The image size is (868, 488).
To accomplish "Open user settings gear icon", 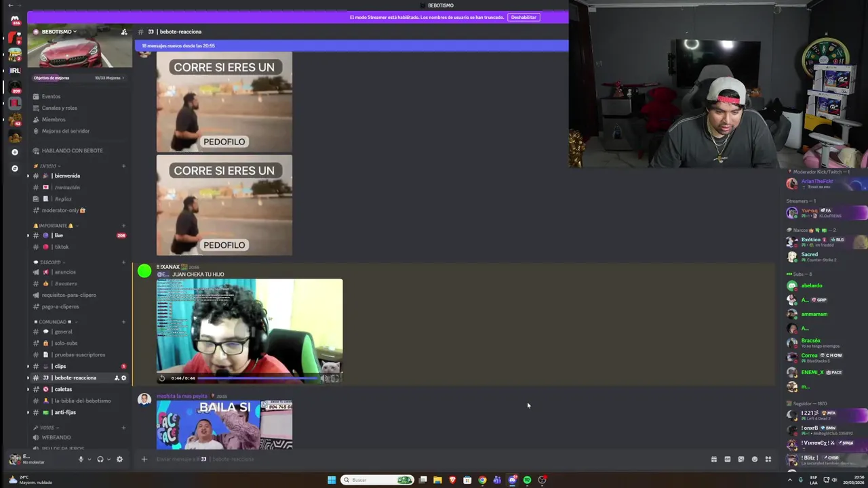I will 119,459.
